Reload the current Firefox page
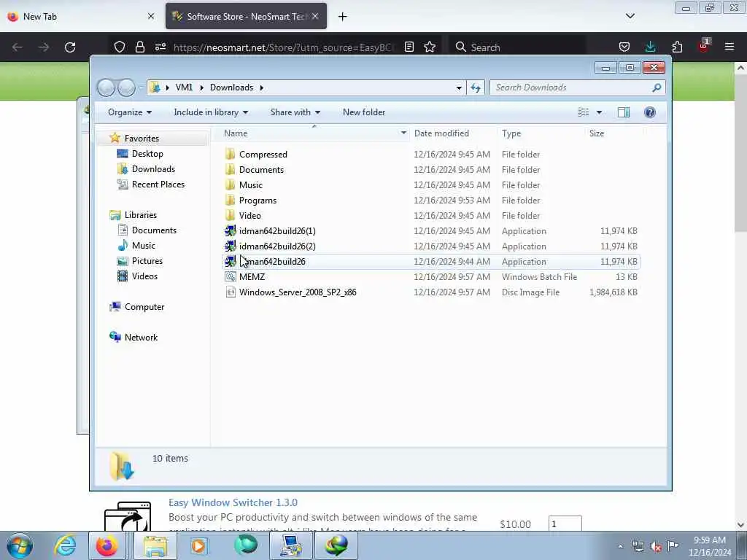Viewport: 747px width, 560px height. (70, 47)
